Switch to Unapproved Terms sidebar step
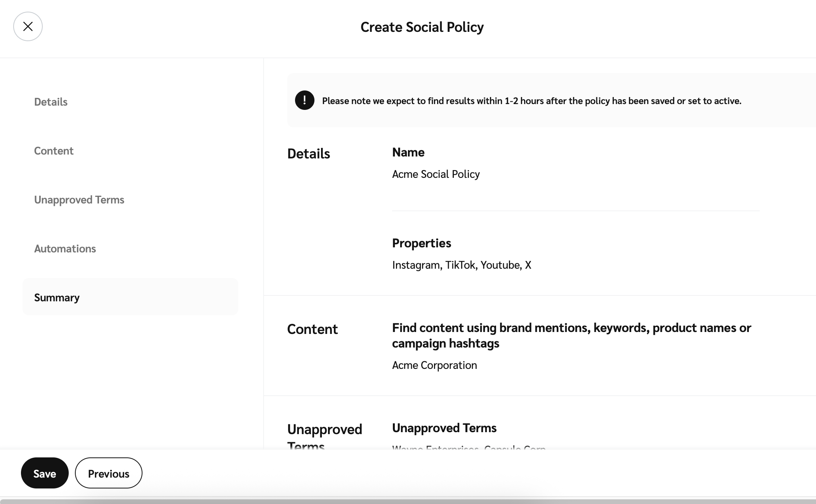816x504 pixels. coord(79,200)
